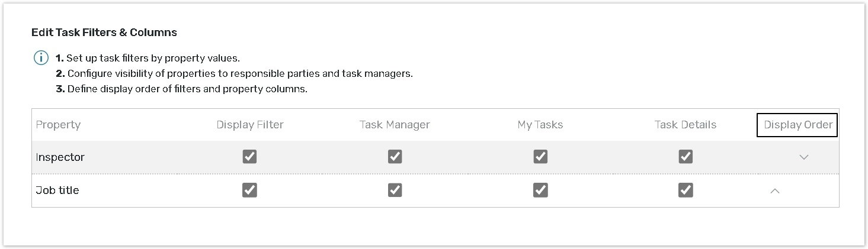This screenshot has height=249, width=868.
Task: Move Job title up in display order
Action: pos(774,190)
